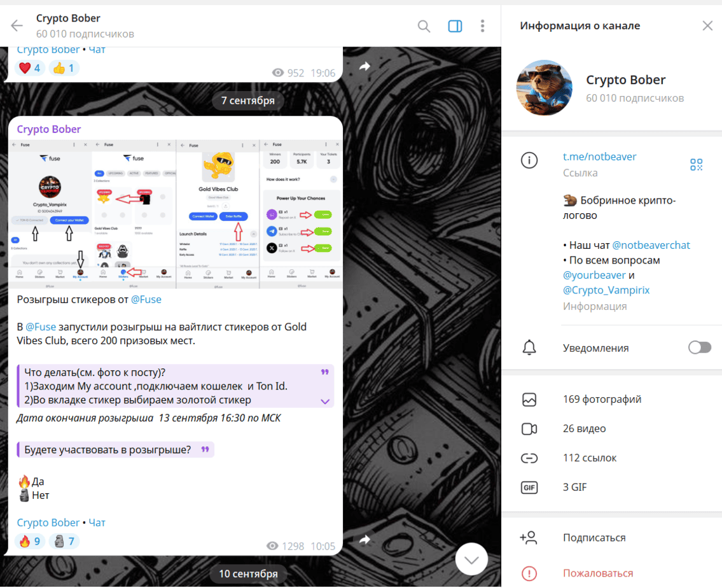Viewport: 722px width, 588px height.
Task: Click the header title 'Crypto Bober'
Action: coord(68,18)
